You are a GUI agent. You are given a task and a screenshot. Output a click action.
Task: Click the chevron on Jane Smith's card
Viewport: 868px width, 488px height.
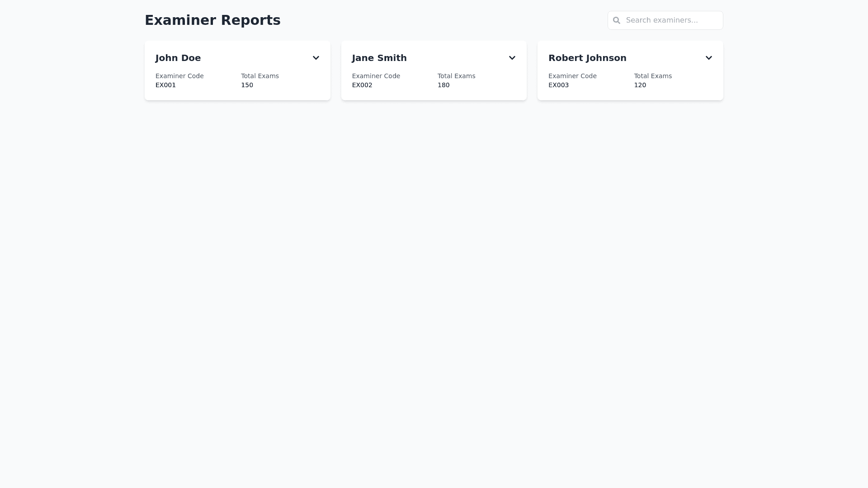coord(512,58)
